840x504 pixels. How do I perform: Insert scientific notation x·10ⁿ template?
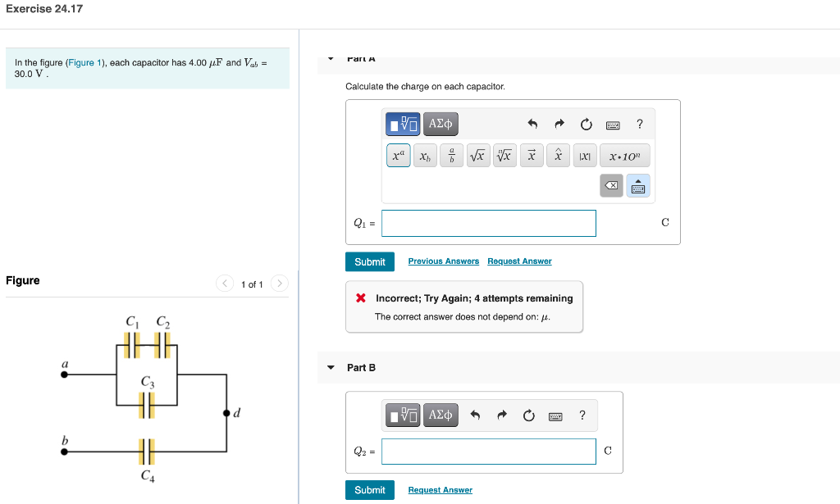point(624,156)
